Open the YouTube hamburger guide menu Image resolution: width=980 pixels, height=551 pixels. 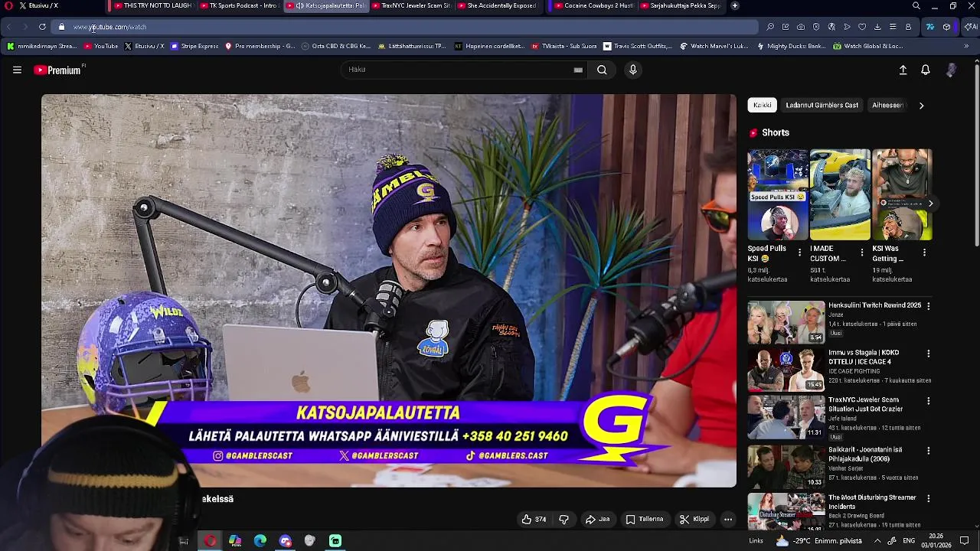point(17,70)
